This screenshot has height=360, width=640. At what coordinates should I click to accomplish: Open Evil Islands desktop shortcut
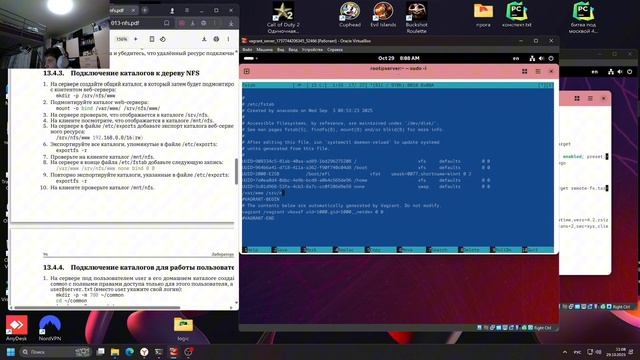(383, 14)
